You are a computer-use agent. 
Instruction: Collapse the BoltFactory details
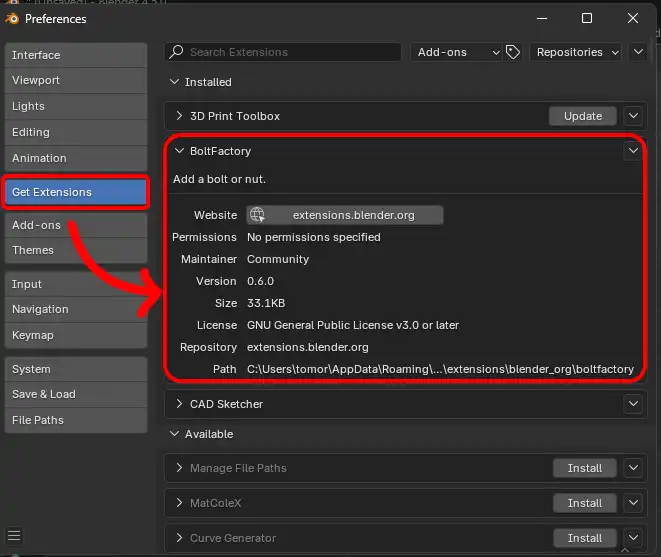point(179,151)
